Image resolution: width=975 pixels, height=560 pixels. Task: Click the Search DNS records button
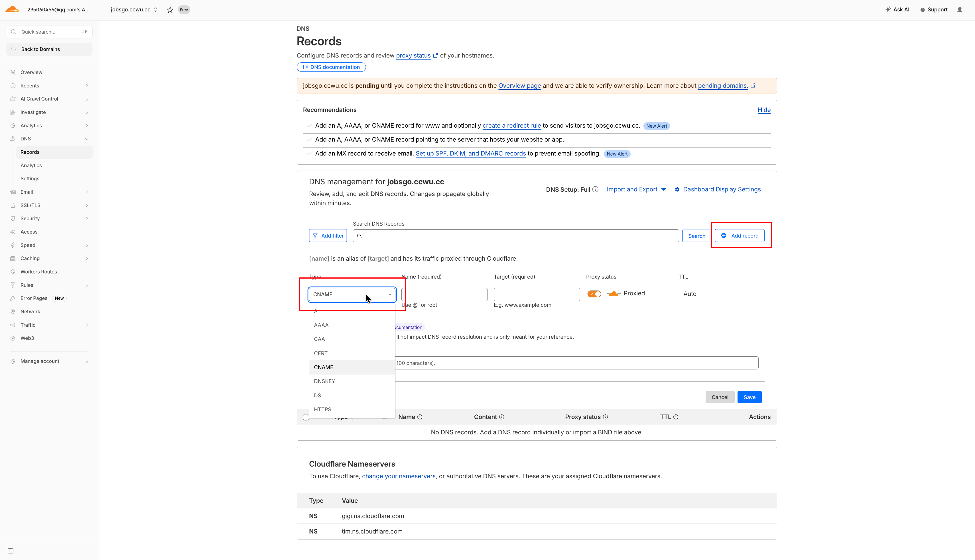pos(697,236)
